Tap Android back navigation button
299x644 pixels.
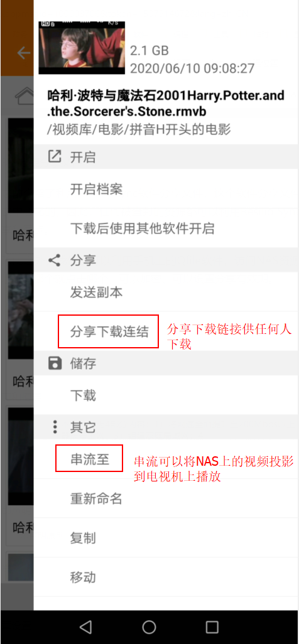click(x=85, y=627)
